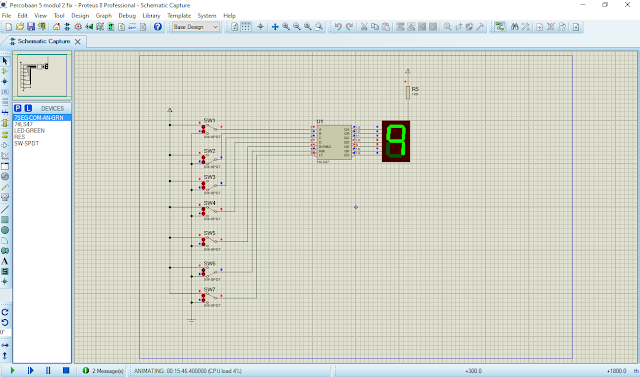This screenshot has height=377, width=640.
Task: Open the System menu
Action: pos(207,16)
